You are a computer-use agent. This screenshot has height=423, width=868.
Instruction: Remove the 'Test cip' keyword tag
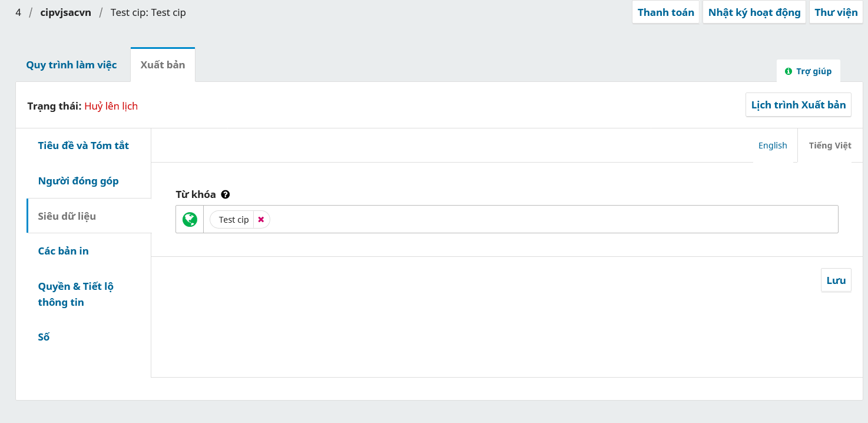(261, 220)
